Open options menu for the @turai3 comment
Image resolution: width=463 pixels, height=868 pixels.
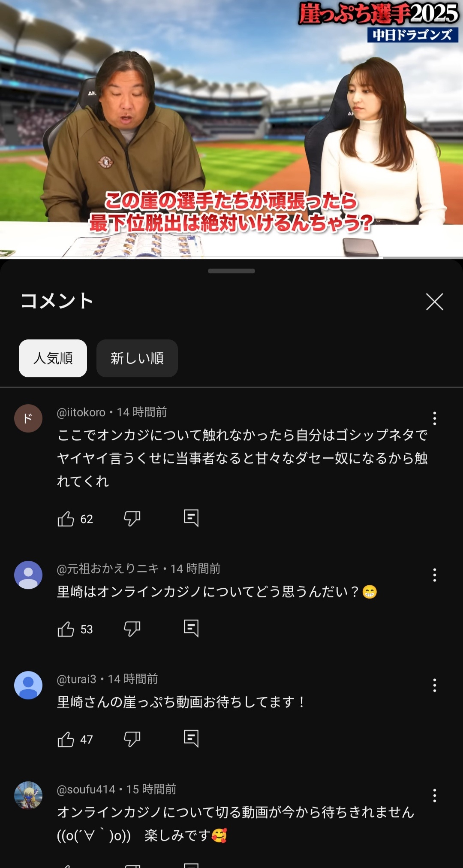pyautogui.click(x=435, y=685)
